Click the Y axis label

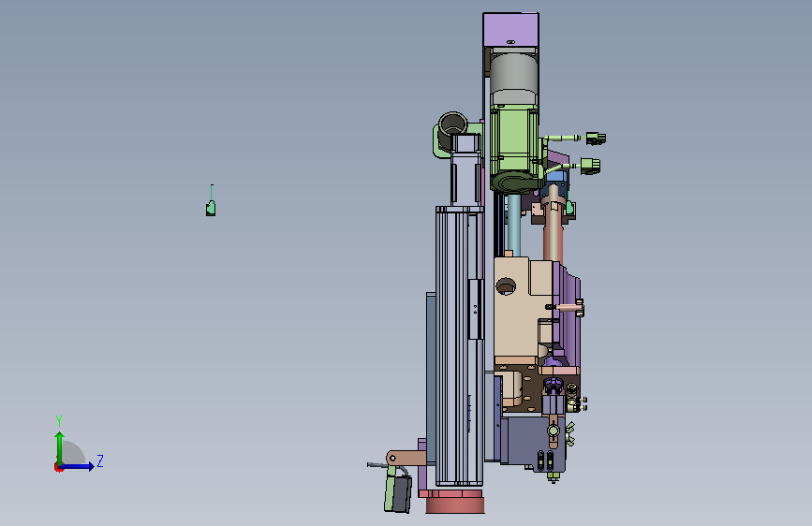[x=59, y=421]
